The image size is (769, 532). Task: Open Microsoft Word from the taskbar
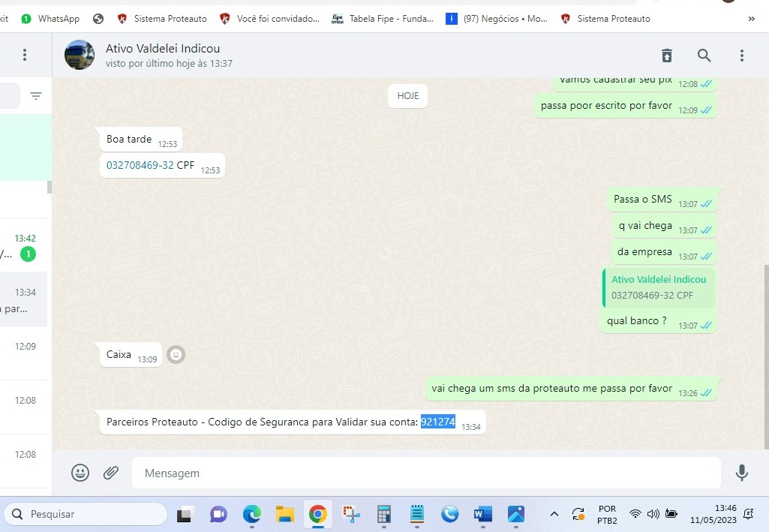[482, 514]
